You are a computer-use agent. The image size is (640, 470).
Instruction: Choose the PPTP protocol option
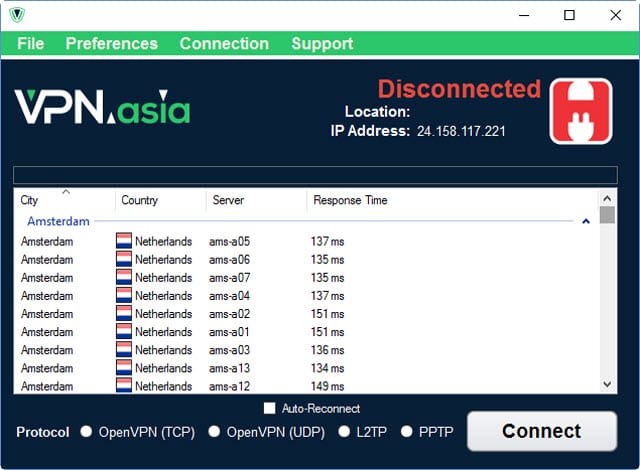click(x=407, y=431)
